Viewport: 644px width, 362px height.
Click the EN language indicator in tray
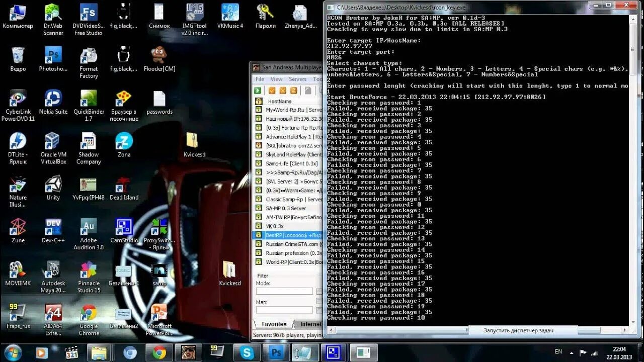(x=558, y=351)
